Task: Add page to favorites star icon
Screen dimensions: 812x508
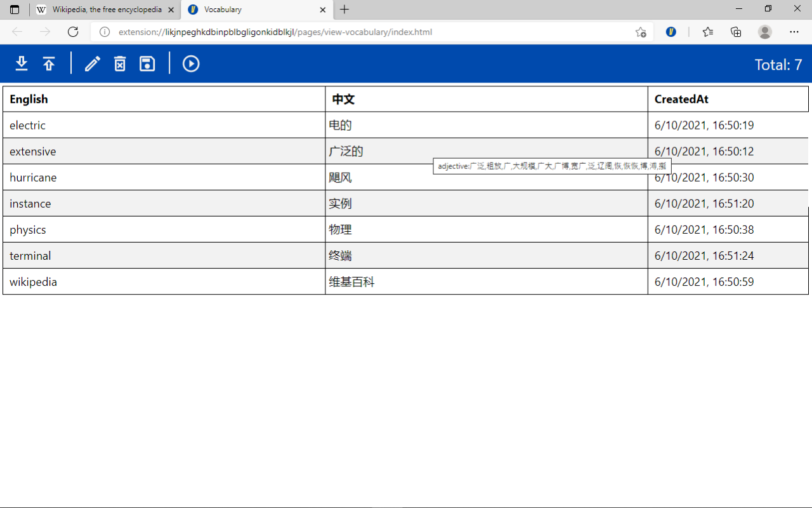Action: point(641,32)
